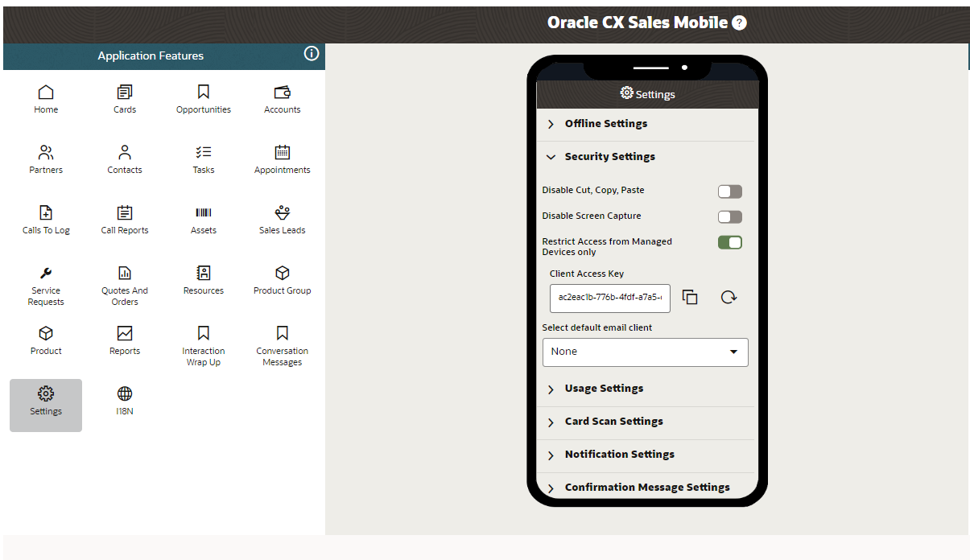970x560 pixels.
Task: Regenerate the Client Access Key
Action: [x=729, y=298]
